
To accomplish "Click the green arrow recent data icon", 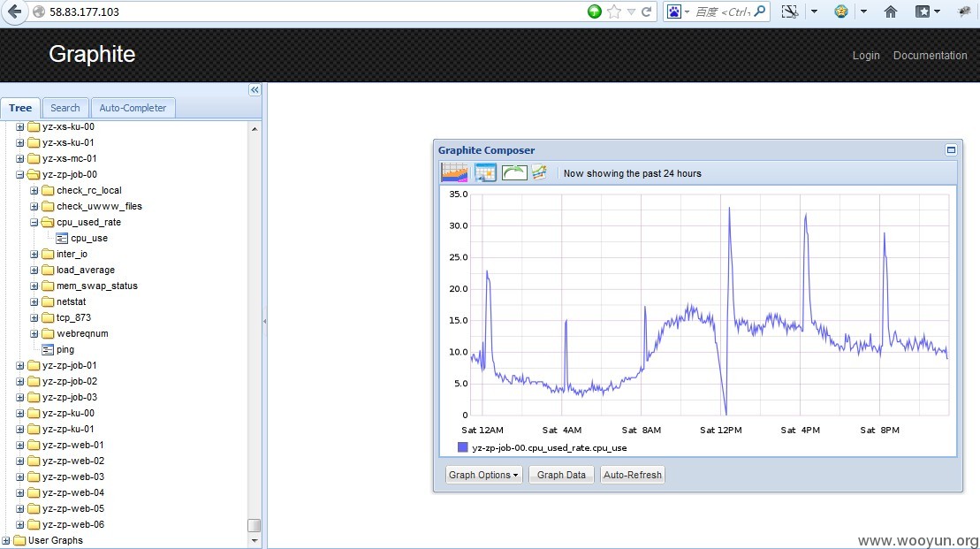I will (514, 172).
